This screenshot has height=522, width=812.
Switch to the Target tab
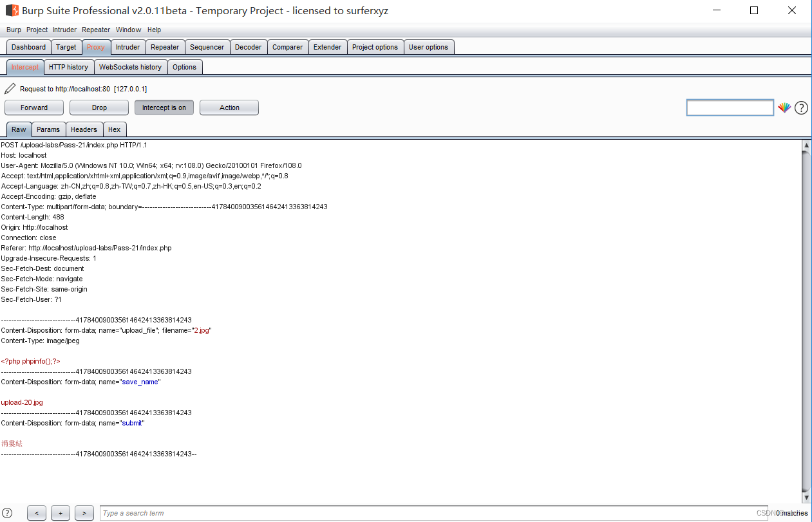point(66,47)
